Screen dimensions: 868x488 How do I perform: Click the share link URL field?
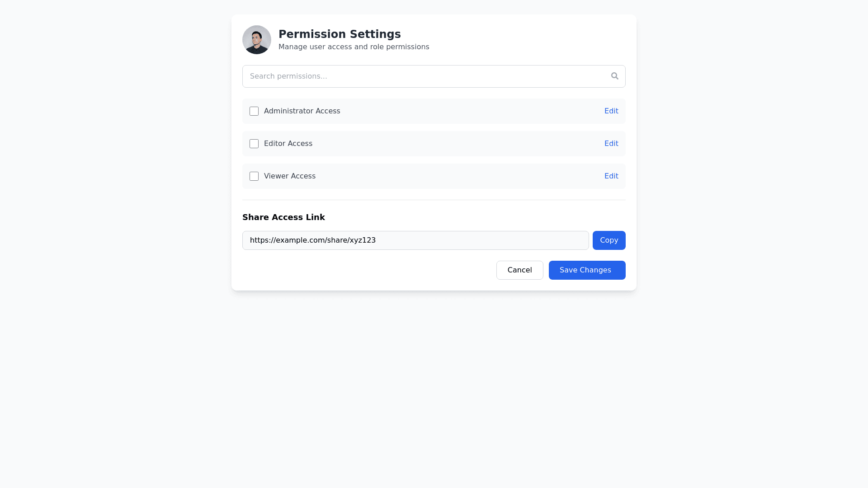(415, 240)
